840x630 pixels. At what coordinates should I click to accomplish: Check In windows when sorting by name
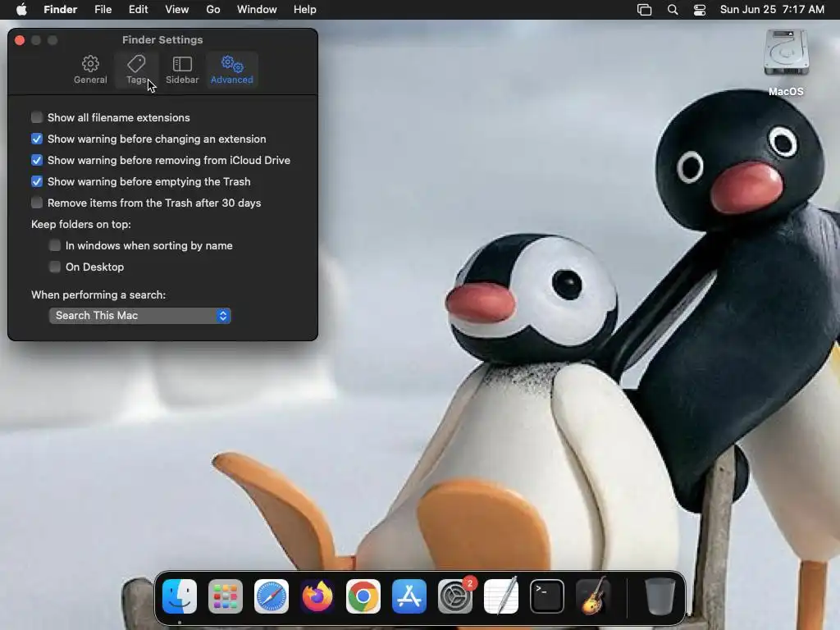55,245
